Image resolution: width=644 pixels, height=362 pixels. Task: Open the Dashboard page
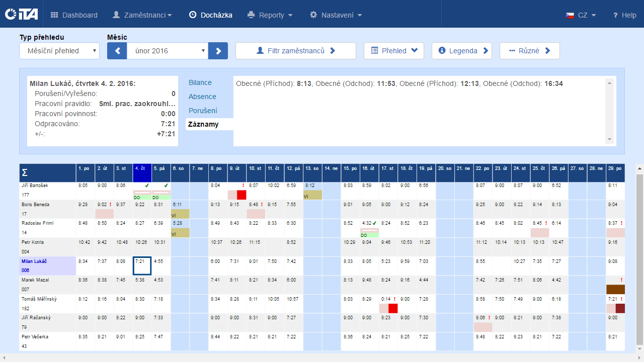[x=74, y=15]
